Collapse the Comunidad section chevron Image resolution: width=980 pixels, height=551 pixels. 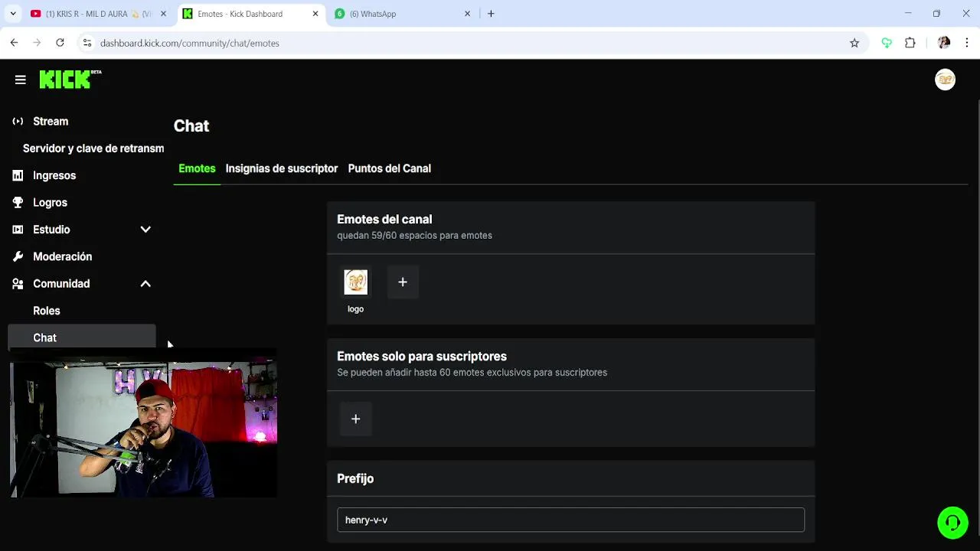145,284
